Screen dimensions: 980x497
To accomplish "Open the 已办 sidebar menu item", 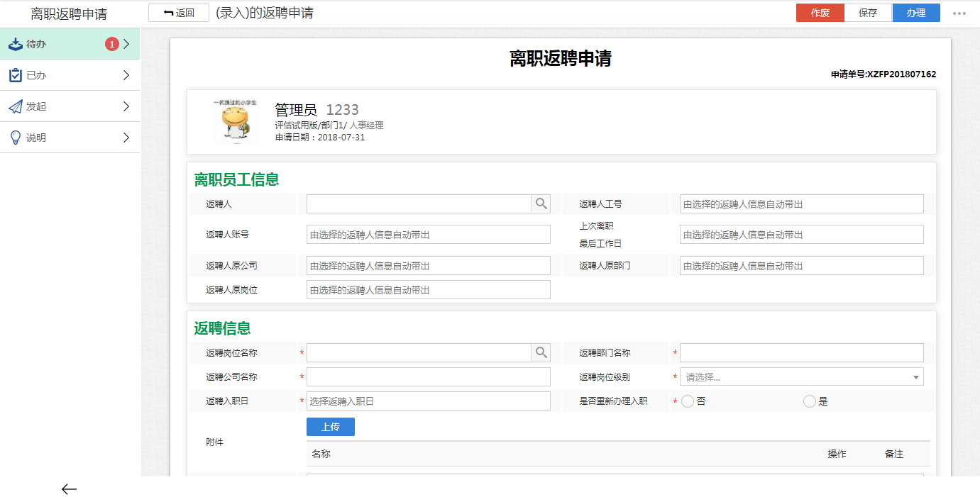I will 70,75.
